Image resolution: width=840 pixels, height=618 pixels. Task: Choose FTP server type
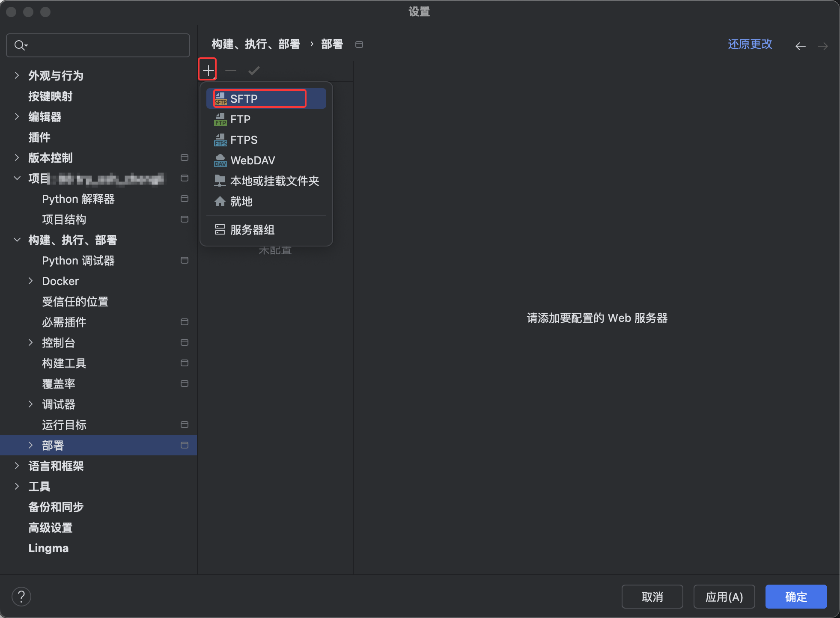[240, 119]
